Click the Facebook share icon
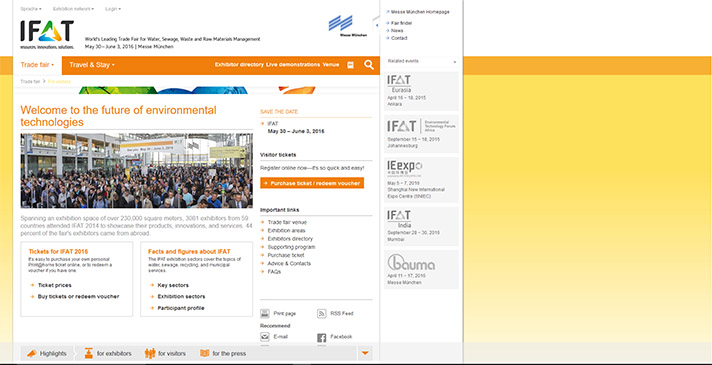712x365 pixels. (321, 337)
